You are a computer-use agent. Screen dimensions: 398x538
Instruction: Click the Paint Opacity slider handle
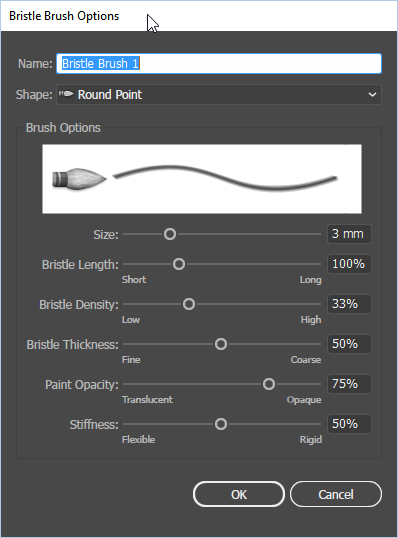(269, 384)
